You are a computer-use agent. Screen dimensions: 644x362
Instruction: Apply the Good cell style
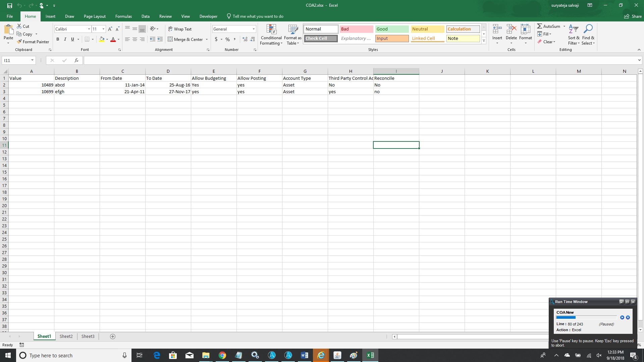click(x=392, y=29)
